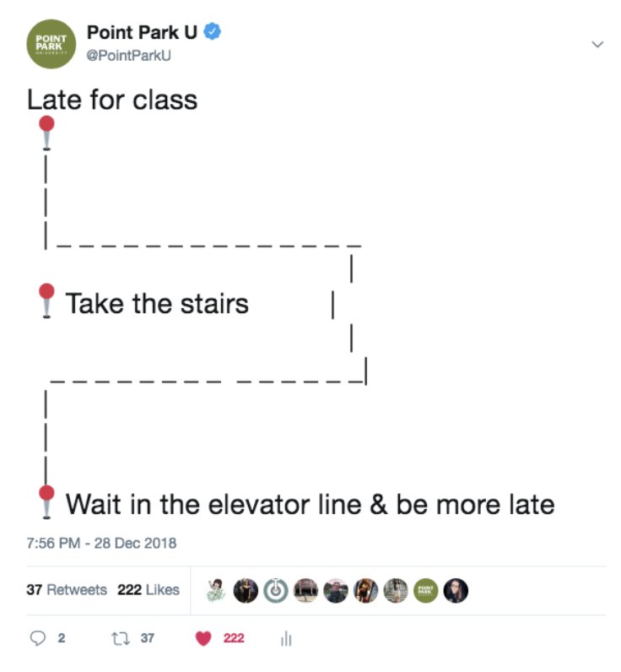Open tweet analytics bar chart icon

click(x=286, y=638)
